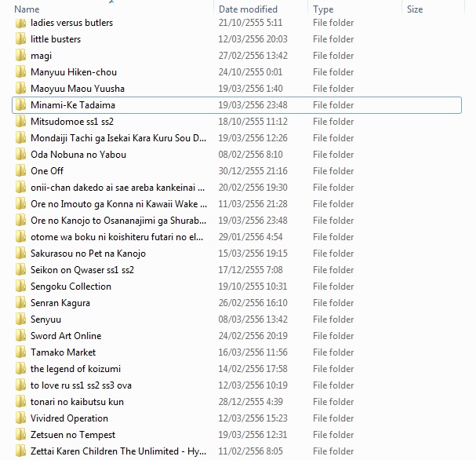Click 'File folder' type in Senyuu row
This screenshot has height=460, width=476.
click(x=333, y=319)
